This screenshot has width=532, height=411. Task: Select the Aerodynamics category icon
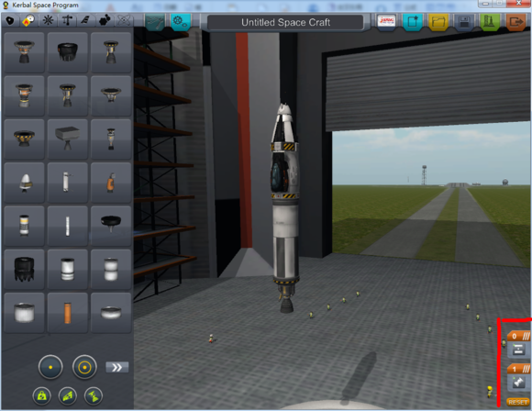pos(85,21)
